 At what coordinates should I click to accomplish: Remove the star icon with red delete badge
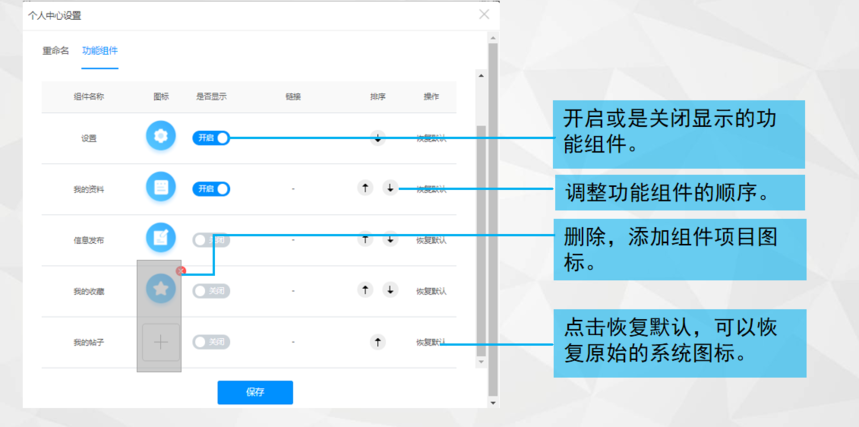tap(181, 270)
